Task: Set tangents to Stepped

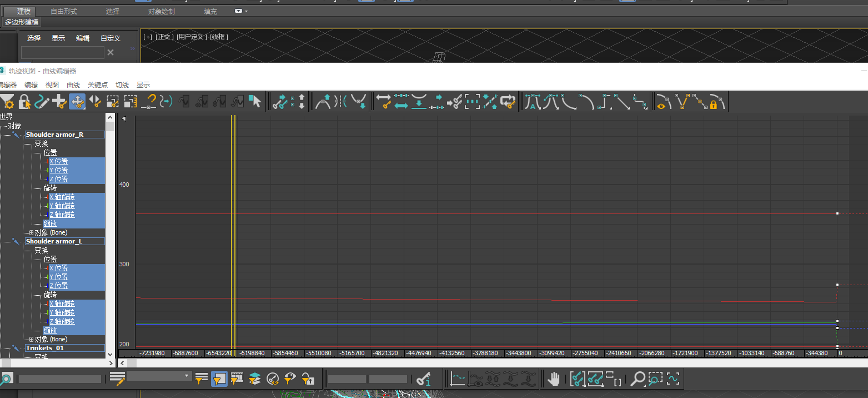Action: coord(604,102)
